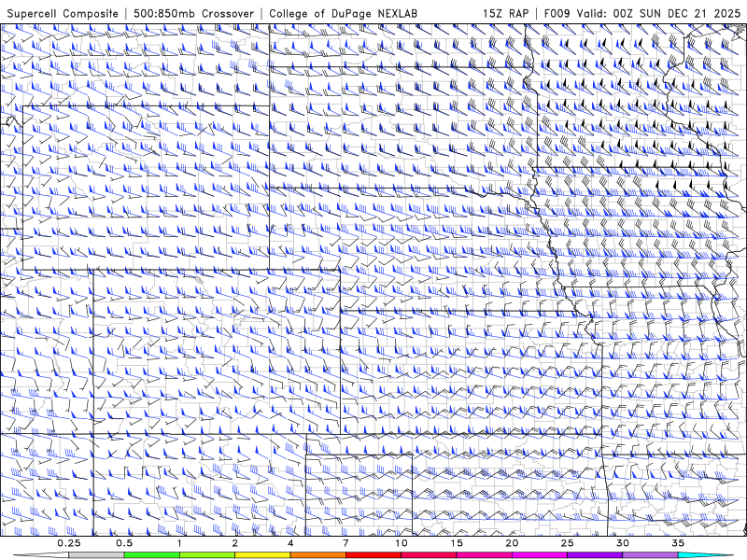The image size is (747, 560).
Task: Pick the hot pink 15–20 legend segment
Action: (484, 555)
